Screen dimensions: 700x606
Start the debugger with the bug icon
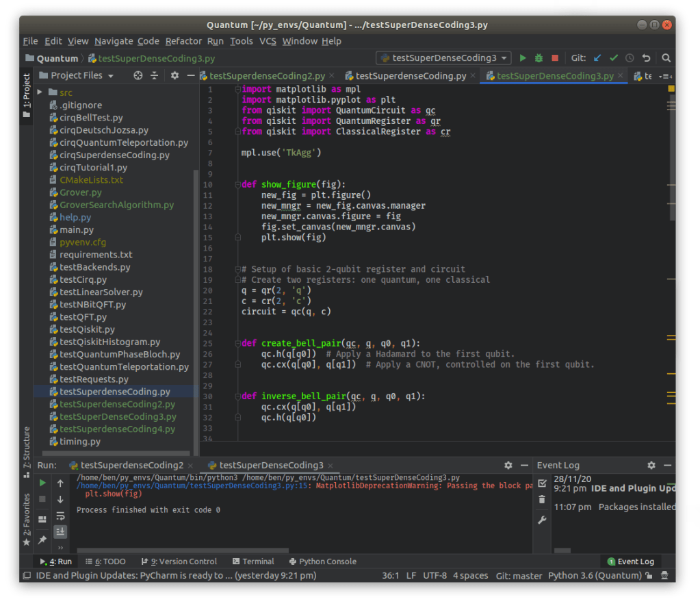539,58
